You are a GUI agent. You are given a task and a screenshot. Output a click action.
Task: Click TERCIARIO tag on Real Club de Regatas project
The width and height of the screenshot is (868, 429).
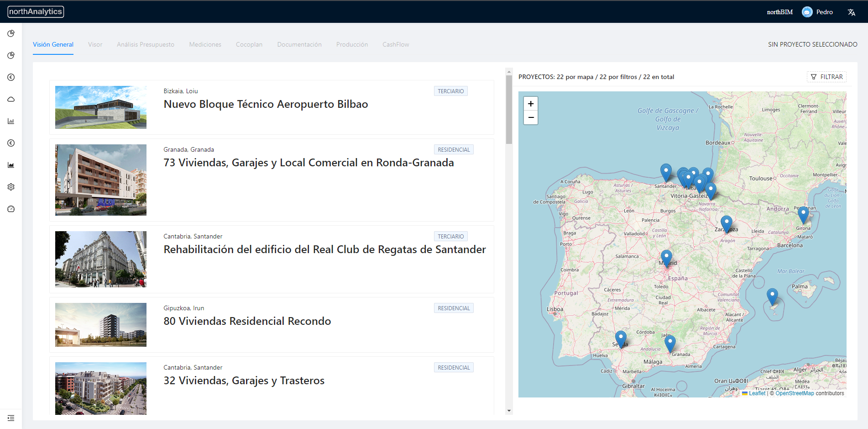tap(451, 236)
